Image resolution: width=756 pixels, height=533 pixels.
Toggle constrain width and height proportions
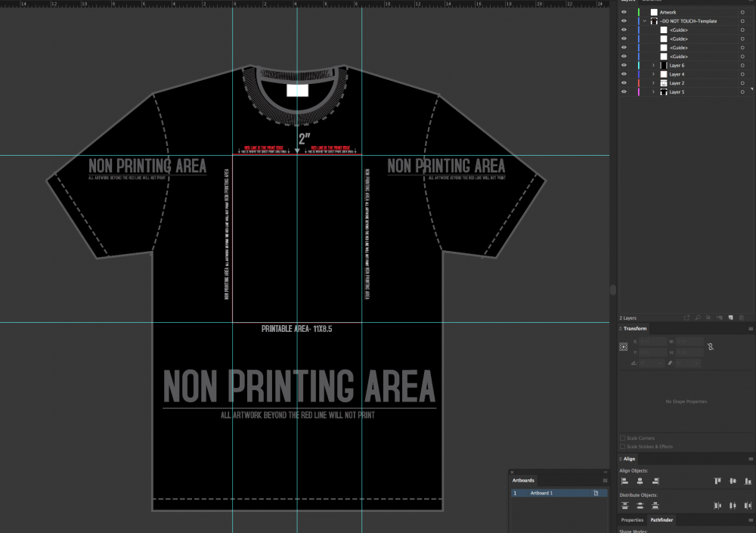(x=710, y=347)
